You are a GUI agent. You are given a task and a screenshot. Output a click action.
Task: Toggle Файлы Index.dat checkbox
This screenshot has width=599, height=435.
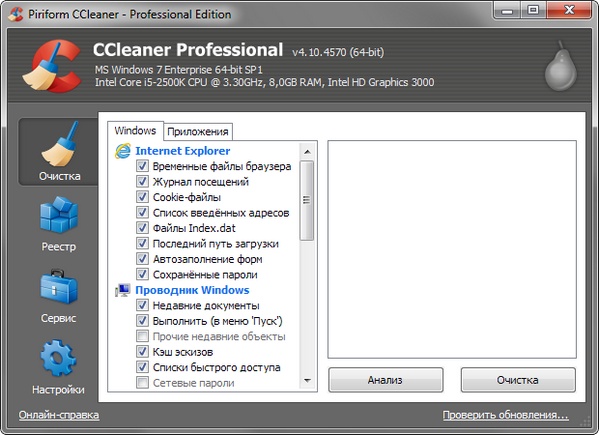click(142, 228)
